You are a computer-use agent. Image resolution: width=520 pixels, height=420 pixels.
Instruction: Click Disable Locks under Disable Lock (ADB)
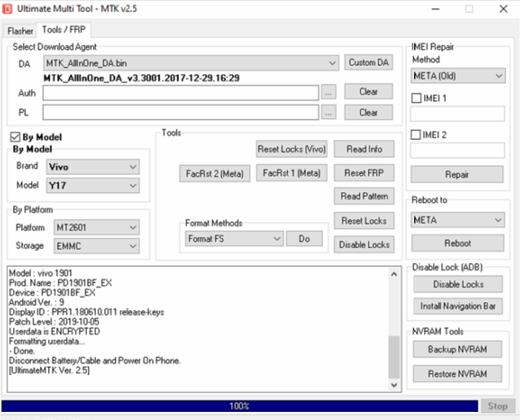click(x=458, y=284)
